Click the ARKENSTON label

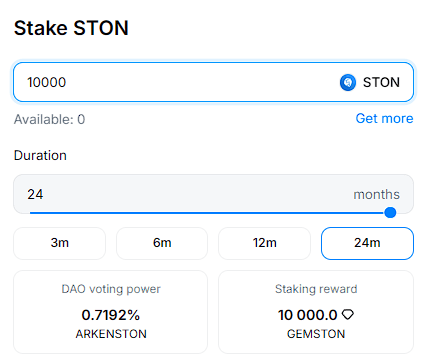pyautogui.click(x=111, y=334)
